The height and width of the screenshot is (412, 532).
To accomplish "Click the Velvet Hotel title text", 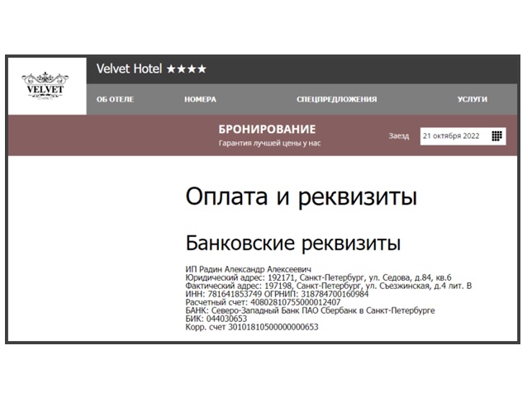I will [x=130, y=69].
